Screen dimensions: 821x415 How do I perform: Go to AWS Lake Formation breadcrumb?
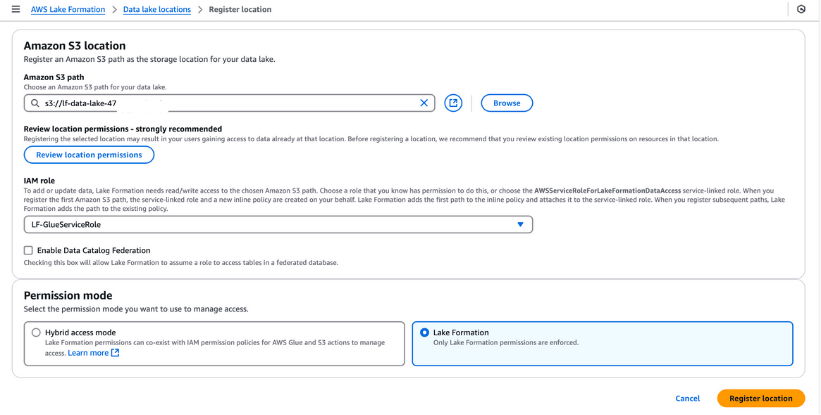pos(68,9)
